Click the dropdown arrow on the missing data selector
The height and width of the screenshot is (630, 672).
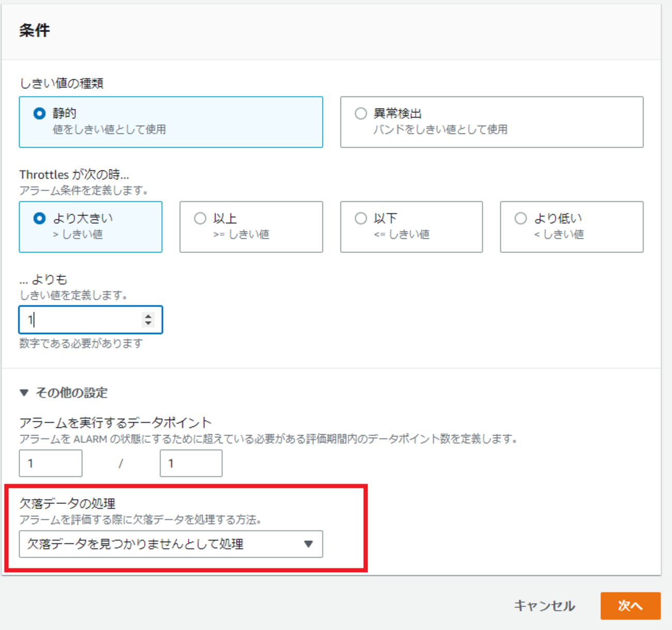tap(309, 544)
